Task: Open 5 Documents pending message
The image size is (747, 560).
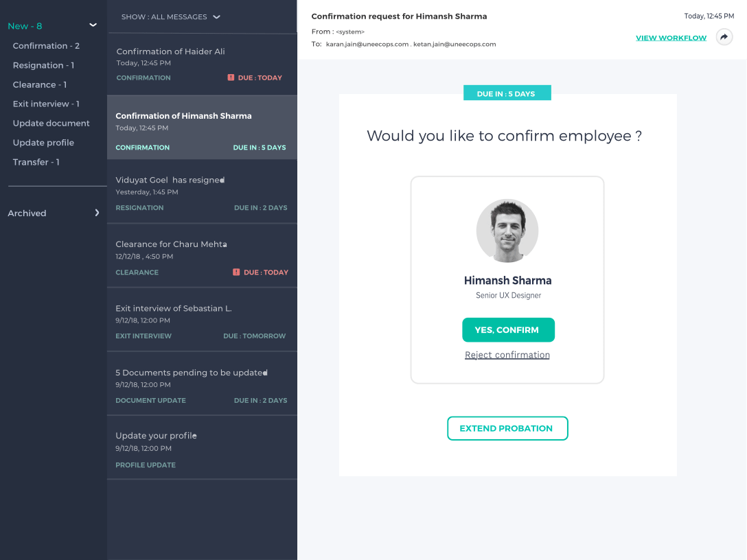Action: [x=202, y=384]
